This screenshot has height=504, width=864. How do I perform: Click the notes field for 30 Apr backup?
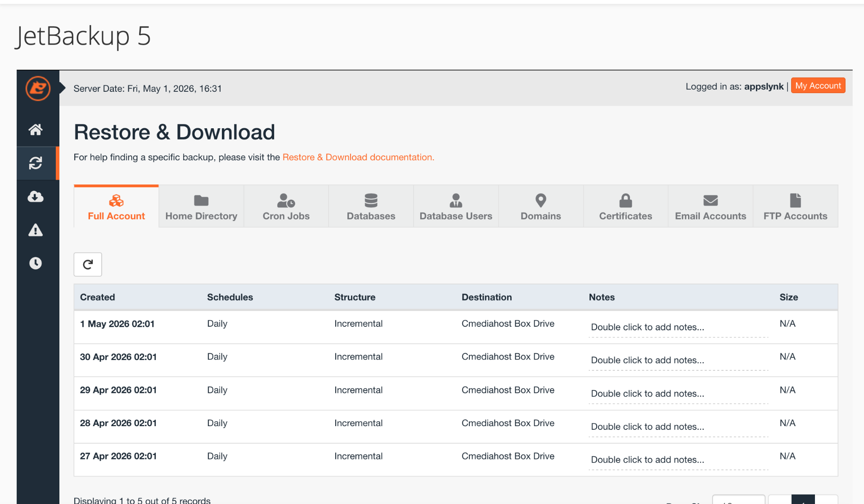[678, 360]
